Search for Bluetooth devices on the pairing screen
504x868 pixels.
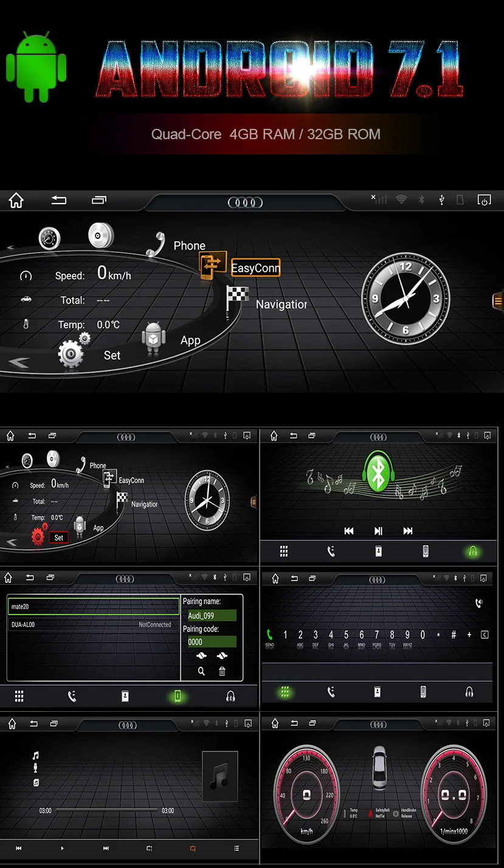point(201,671)
